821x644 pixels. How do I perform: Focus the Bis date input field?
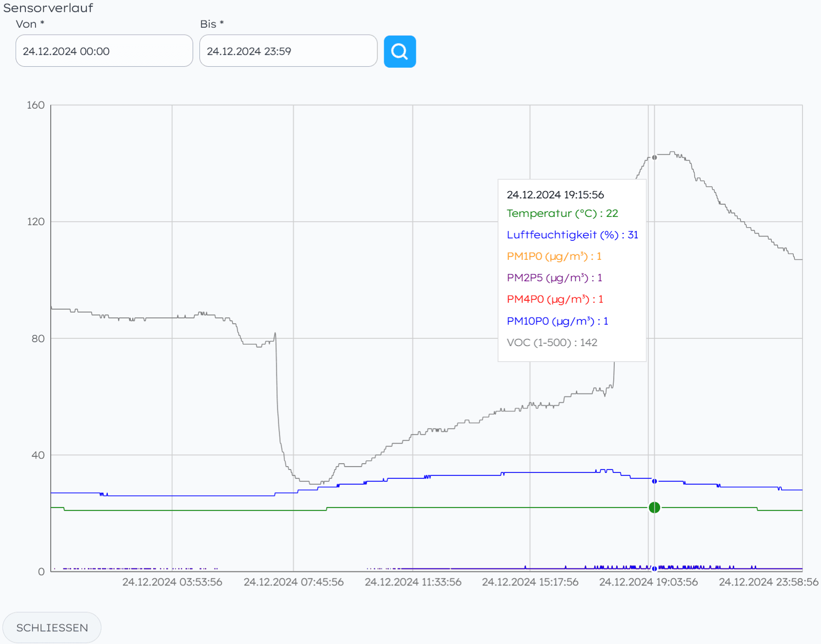[x=288, y=51]
